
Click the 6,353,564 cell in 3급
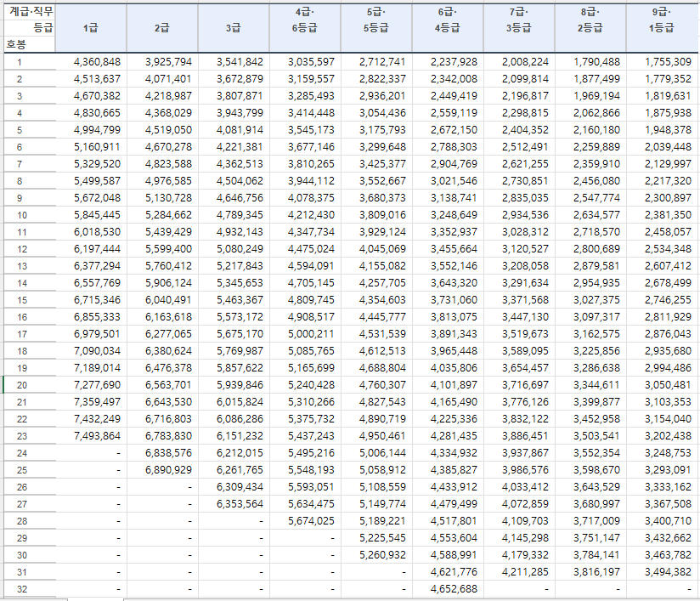click(234, 503)
